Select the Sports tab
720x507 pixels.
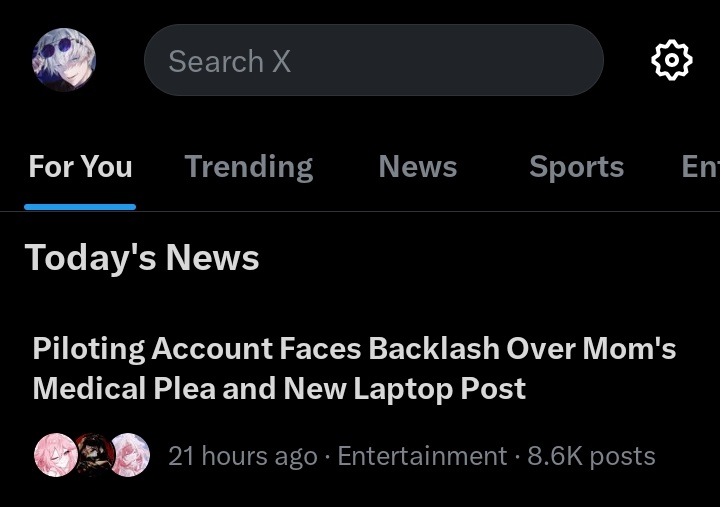[577, 167]
